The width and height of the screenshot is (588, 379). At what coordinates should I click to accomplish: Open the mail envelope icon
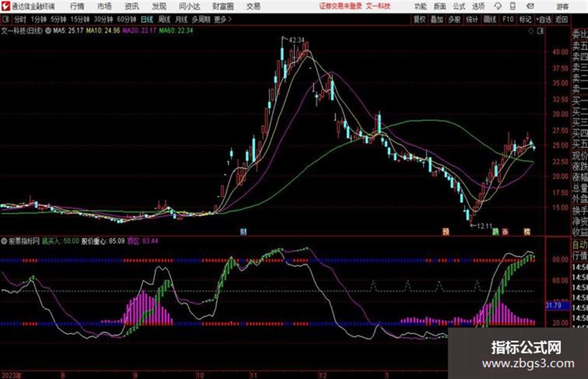click(x=530, y=6)
